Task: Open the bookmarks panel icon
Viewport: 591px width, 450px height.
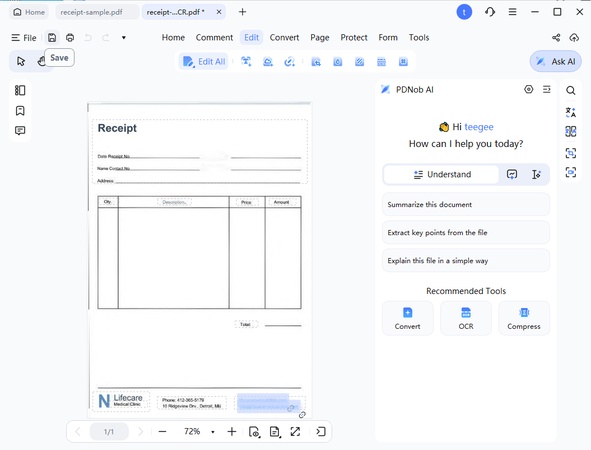Action: tap(20, 111)
